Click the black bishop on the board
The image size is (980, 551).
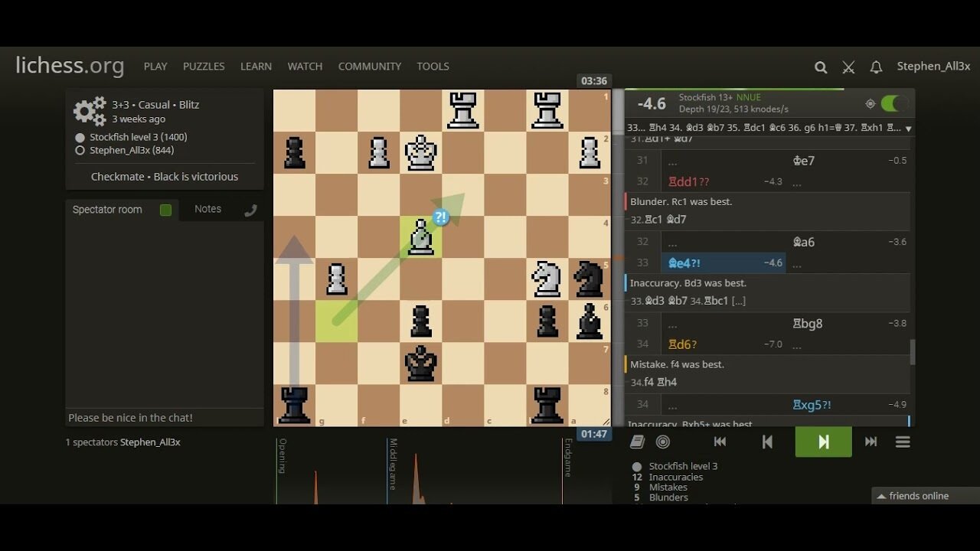(589, 321)
